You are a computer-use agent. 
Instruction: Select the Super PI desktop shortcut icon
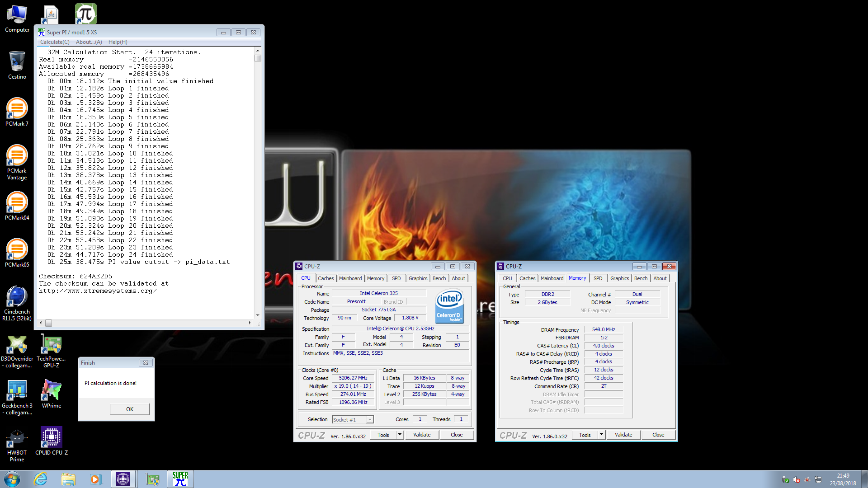tap(86, 14)
